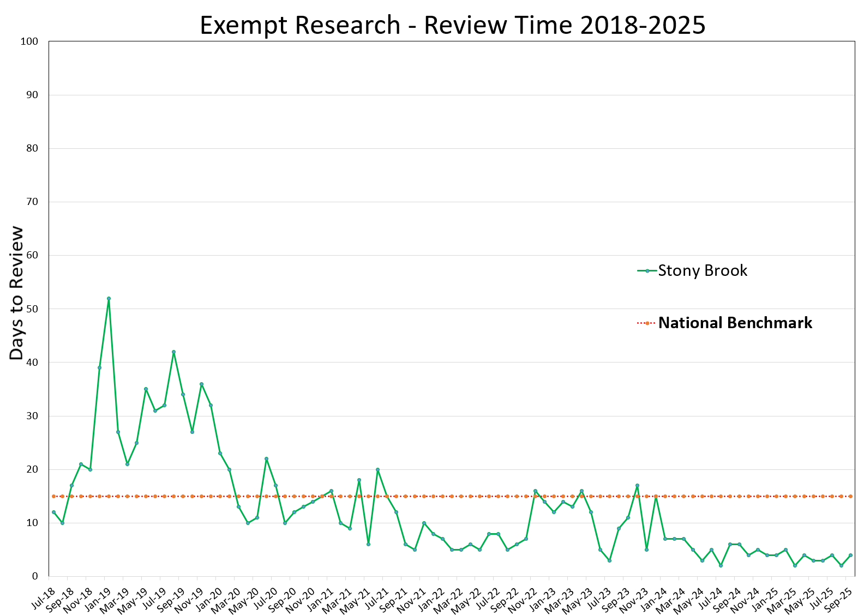Click the 0 value on the y-axis
The image size is (858, 616).
(x=35, y=576)
